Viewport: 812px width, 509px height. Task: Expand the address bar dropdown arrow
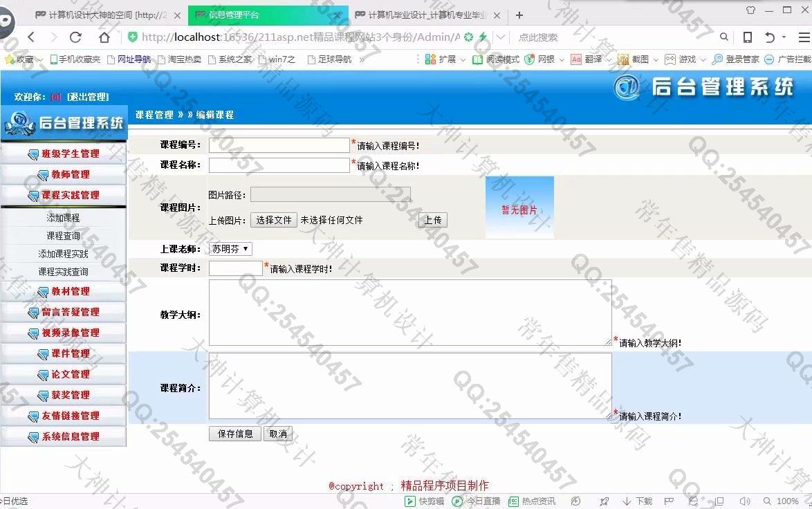coord(501,37)
